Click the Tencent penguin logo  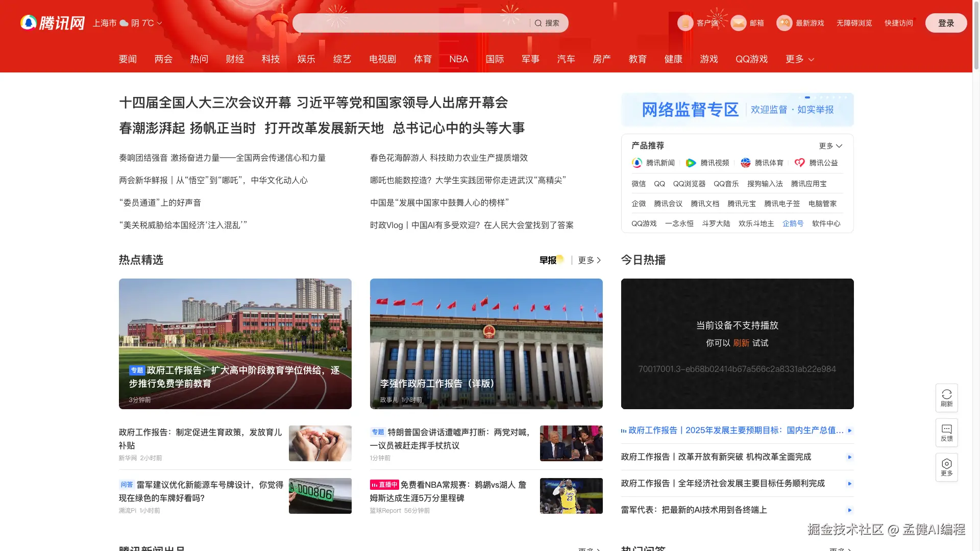click(29, 22)
